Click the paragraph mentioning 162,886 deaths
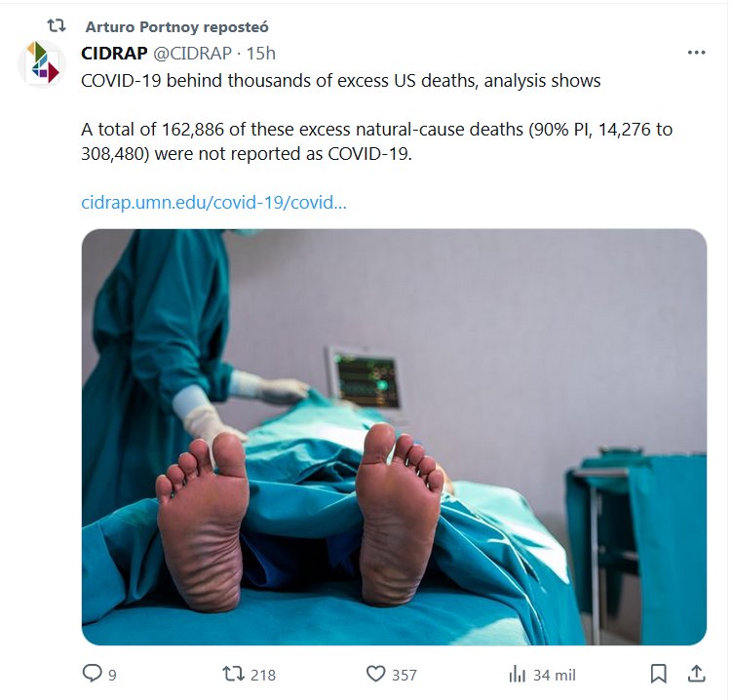Viewport: 733px width, 700px height. 376,141
